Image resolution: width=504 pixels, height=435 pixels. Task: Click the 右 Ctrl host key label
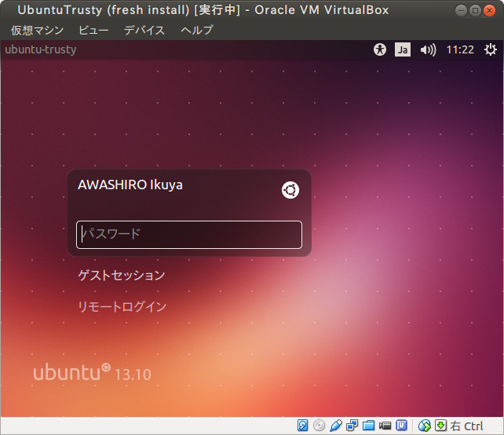click(467, 426)
